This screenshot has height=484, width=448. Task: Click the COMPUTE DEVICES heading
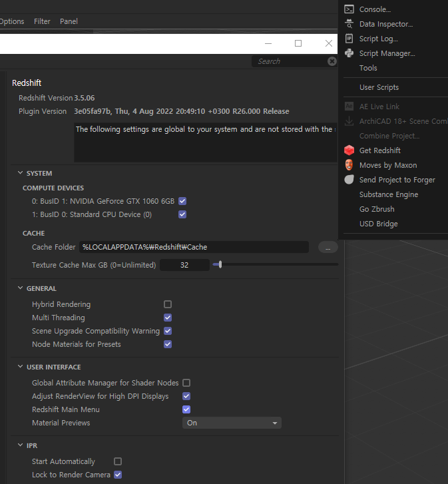pyautogui.click(x=53, y=188)
